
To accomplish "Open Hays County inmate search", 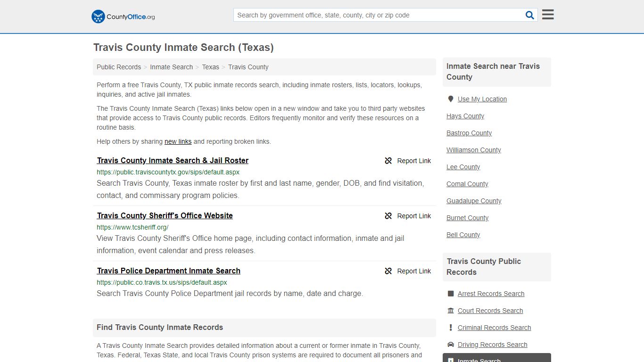I will pos(465,116).
